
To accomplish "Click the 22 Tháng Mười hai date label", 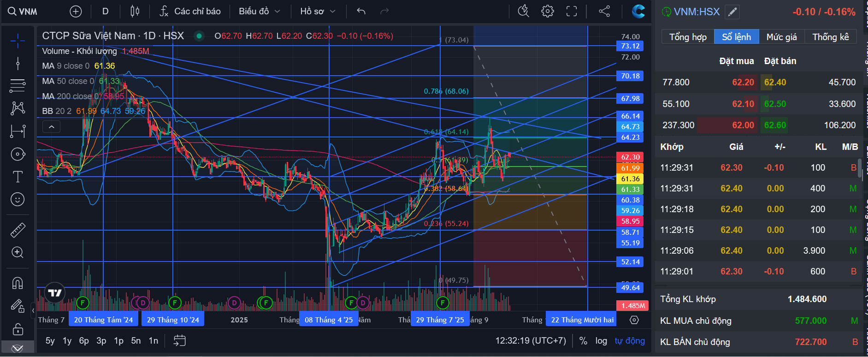I will coord(582,320).
